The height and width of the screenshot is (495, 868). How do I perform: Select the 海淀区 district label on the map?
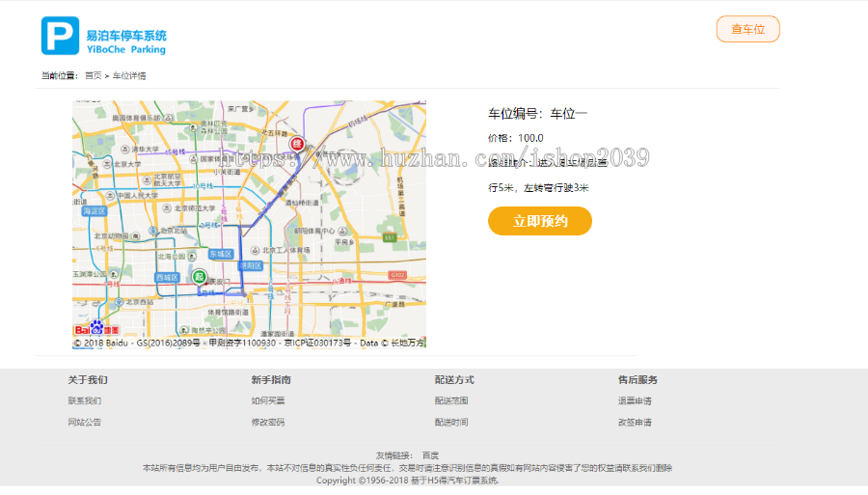(95, 211)
